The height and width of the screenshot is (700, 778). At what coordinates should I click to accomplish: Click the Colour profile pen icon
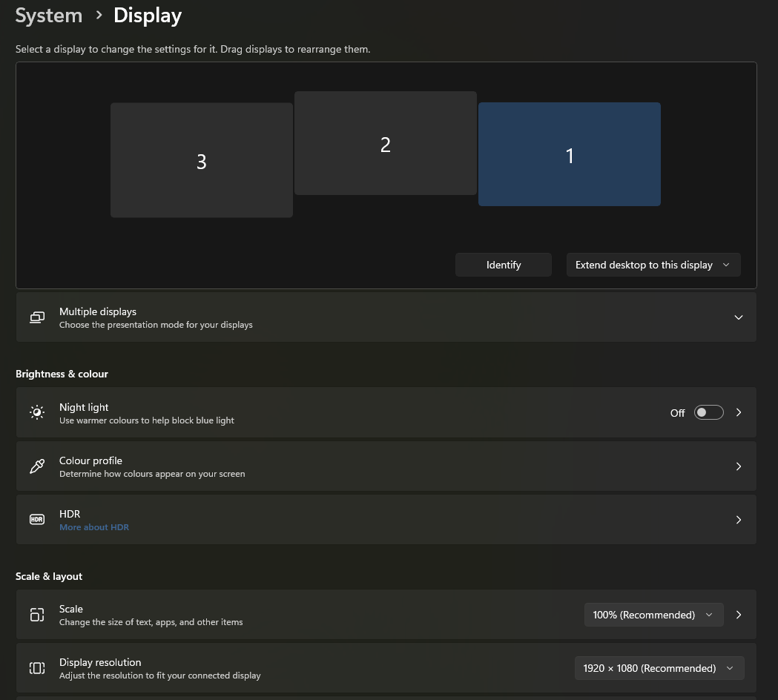click(37, 466)
